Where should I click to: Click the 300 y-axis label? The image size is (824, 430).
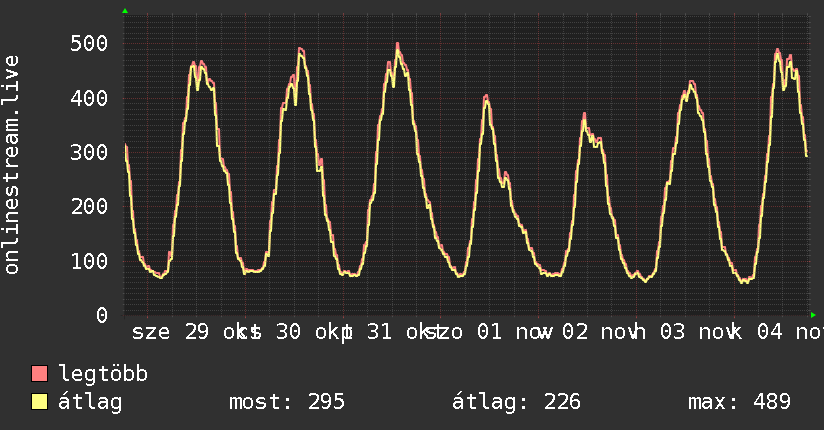click(89, 152)
